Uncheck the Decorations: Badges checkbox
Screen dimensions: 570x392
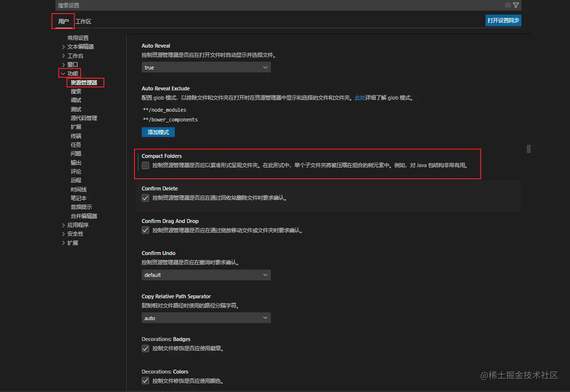coord(145,348)
